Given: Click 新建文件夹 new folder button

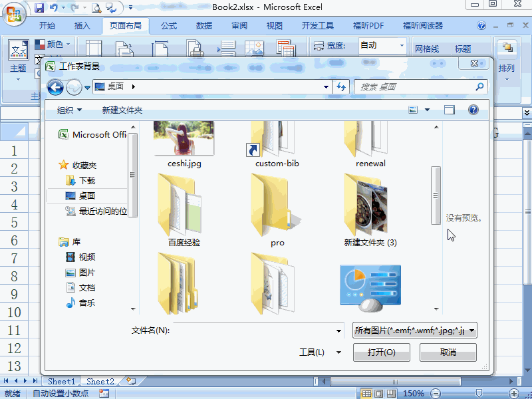Looking at the screenshot, I should pos(122,110).
